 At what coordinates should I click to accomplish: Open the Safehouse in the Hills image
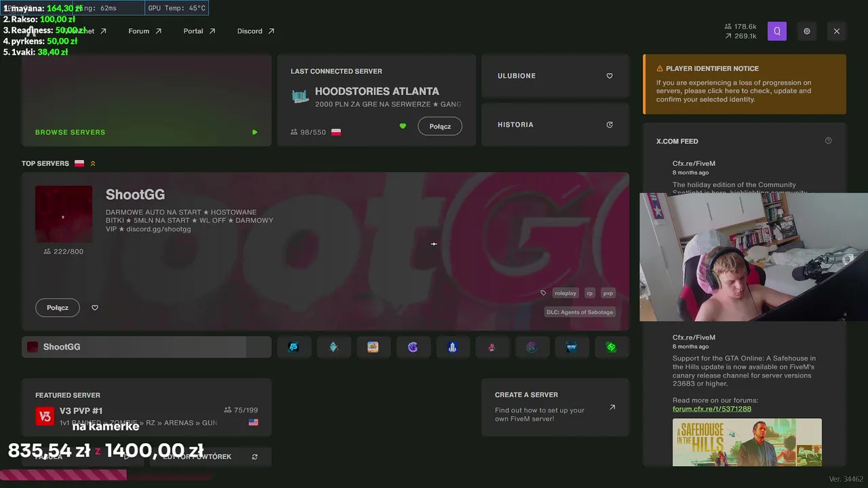click(x=747, y=442)
